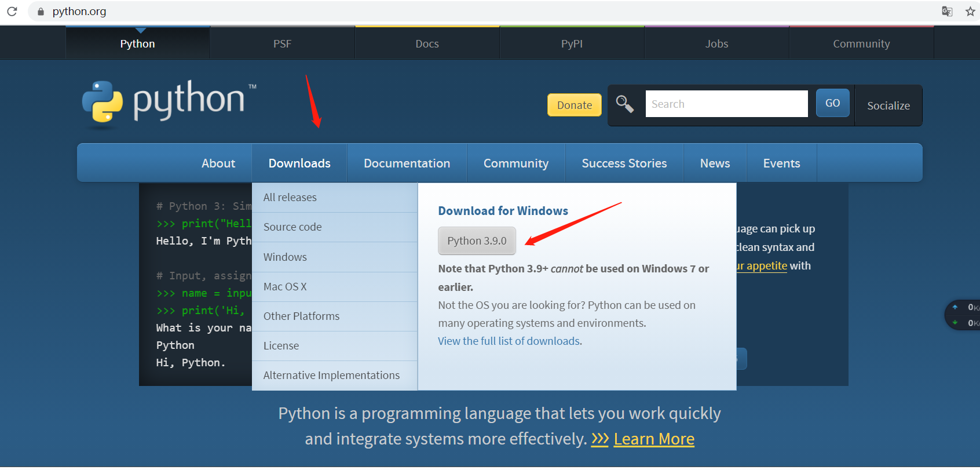Click the magnifying glass search icon
Image resolution: width=980 pixels, height=470 pixels.
tap(624, 104)
